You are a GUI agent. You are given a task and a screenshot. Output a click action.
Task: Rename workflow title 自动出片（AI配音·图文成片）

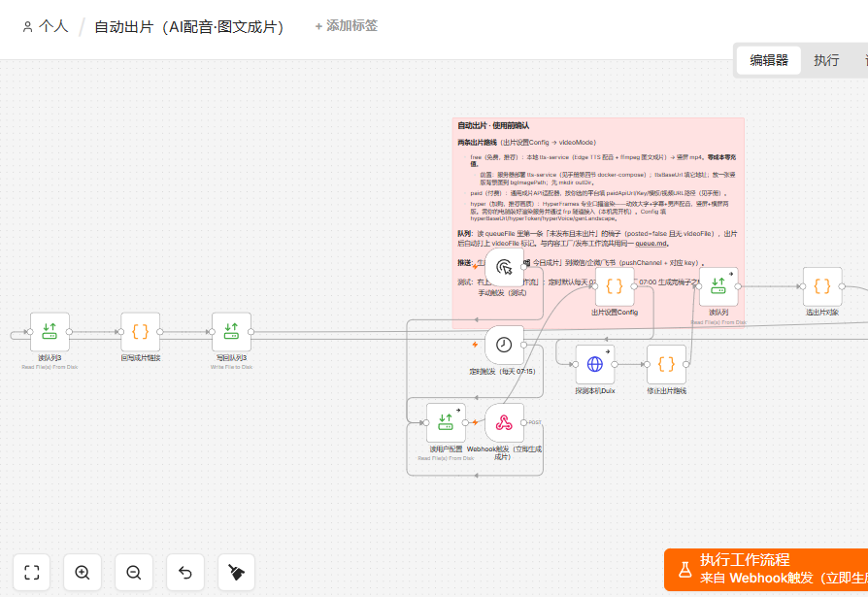tap(189, 26)
